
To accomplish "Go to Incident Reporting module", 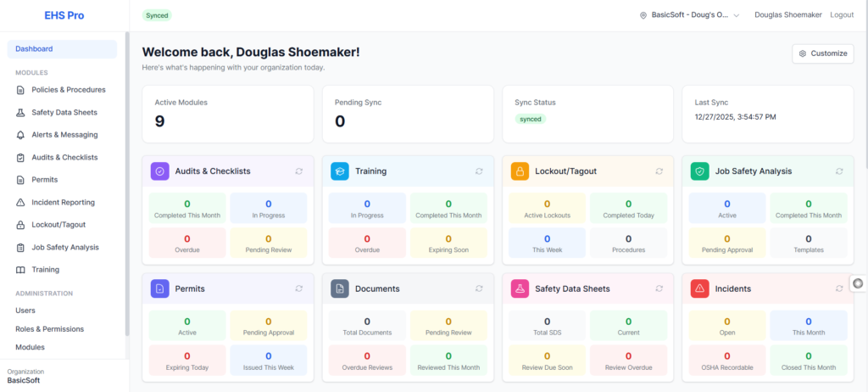I will tap(63, 203).
